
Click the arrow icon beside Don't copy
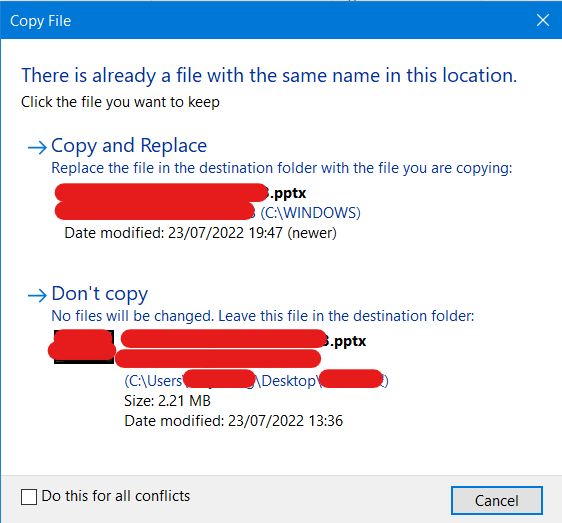[x=37, y=295]
